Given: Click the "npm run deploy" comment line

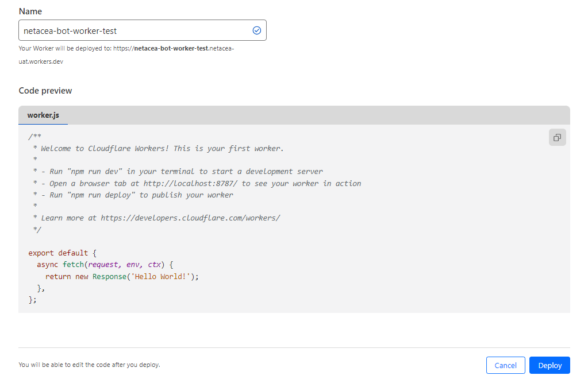Looking at the screenshot, I should pyautogui.click(x=137, y=195).
